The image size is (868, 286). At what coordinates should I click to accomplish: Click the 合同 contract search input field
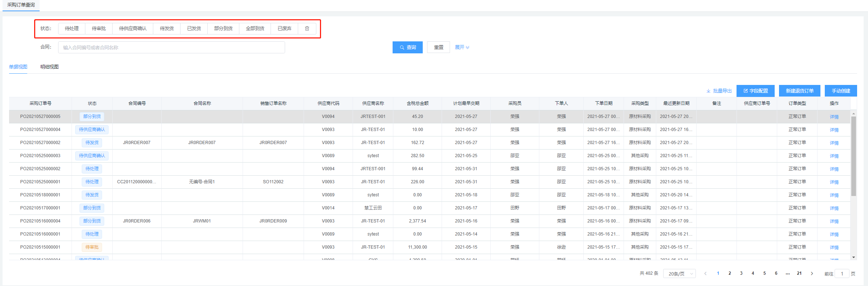[x=171, y=48]
